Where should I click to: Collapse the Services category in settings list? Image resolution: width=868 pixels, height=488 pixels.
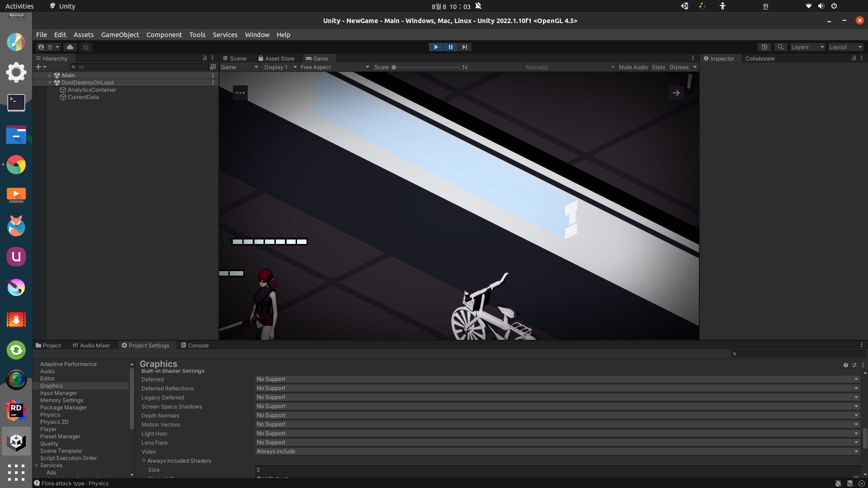pyautogui.click(x=36, y=465)
